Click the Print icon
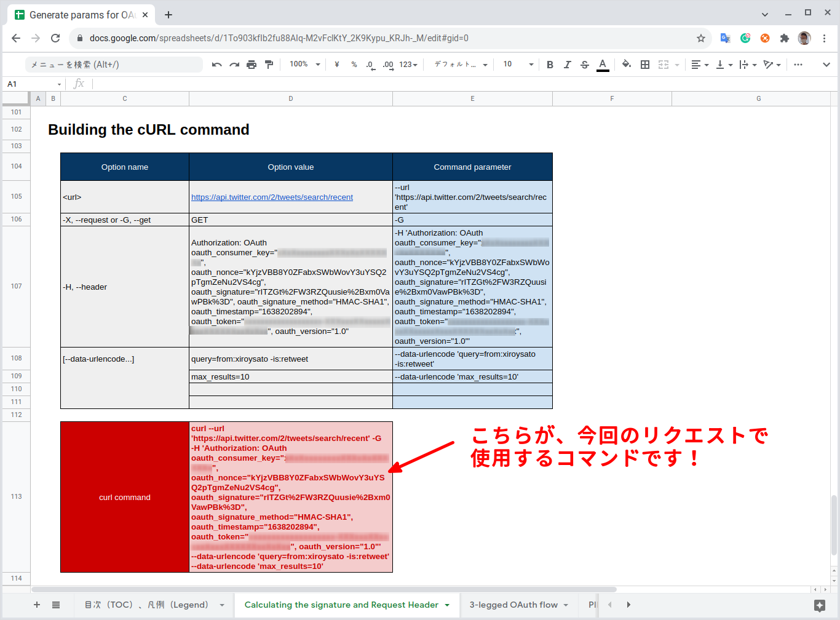This screenshot has height=620, width=840. [x=252, y=64]
